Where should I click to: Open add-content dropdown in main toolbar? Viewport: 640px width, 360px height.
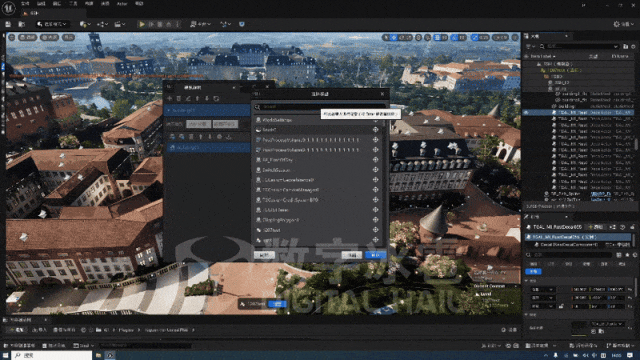(85, 24)
